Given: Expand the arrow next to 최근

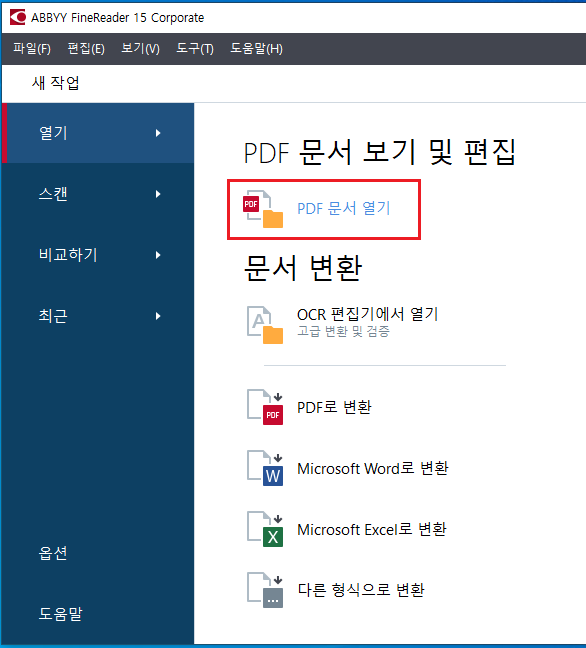Looking at the screenshot, I should [x=158, y=316].
